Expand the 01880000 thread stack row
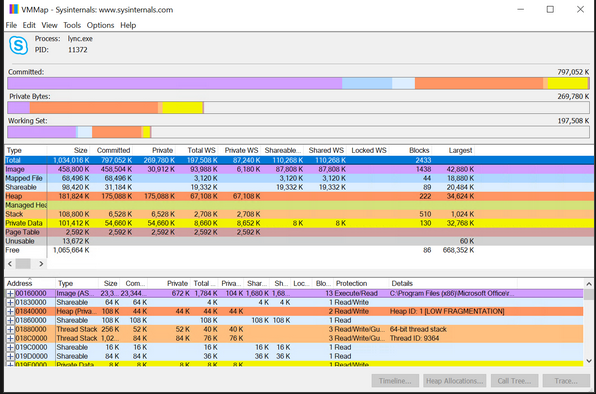This screenshot has height=394, width=596. [x=11, y=329]
